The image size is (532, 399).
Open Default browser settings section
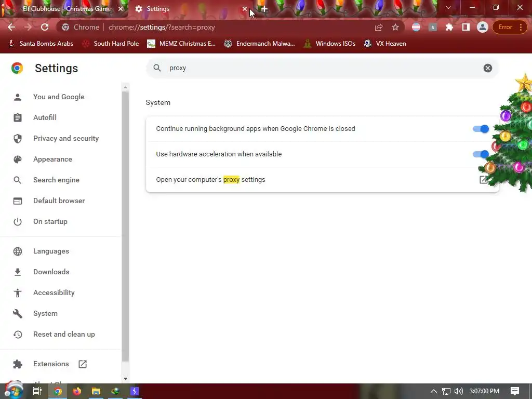point(59,201)
